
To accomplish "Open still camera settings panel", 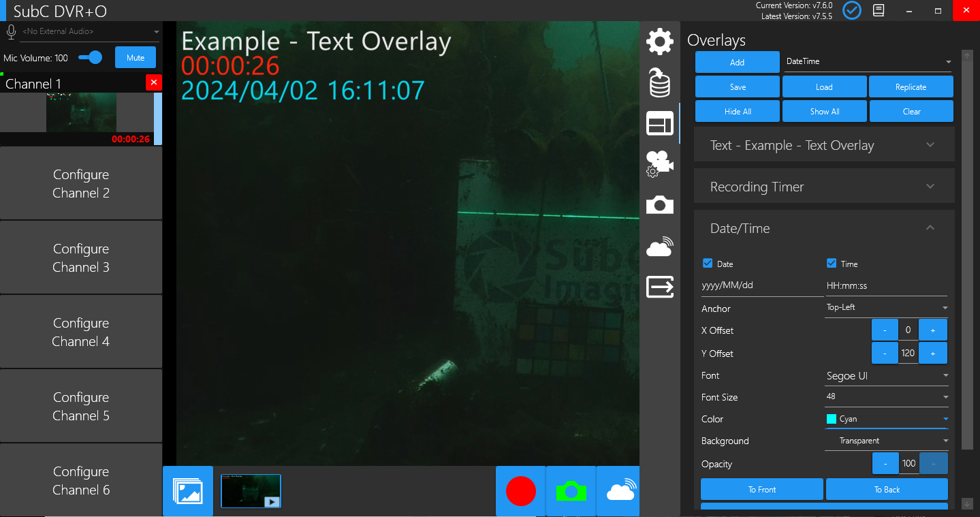I will click(659, 205).
